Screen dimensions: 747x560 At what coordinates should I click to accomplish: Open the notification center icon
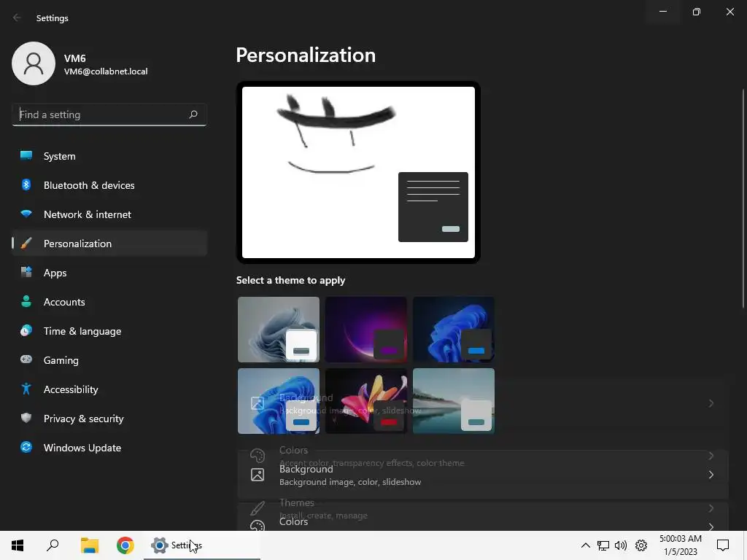tap(723, 545)
